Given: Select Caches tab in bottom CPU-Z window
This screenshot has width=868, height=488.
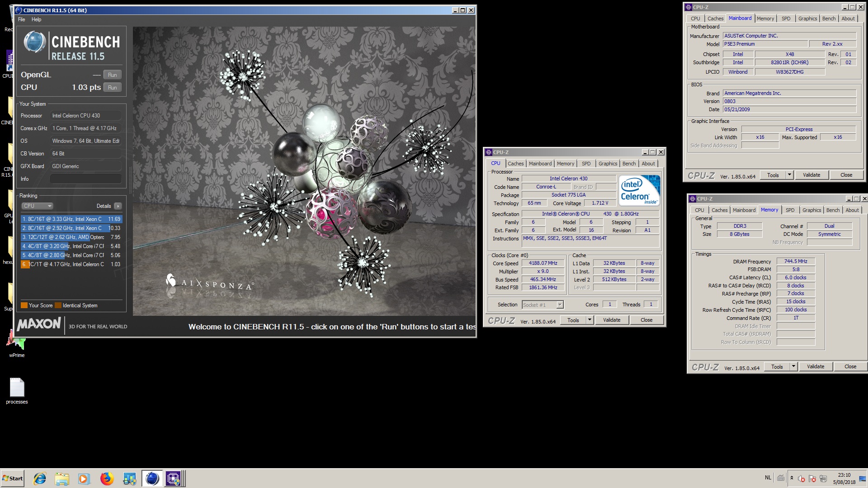Looking at the screenshot, I should pyautogui.click(x=719, y=210).
